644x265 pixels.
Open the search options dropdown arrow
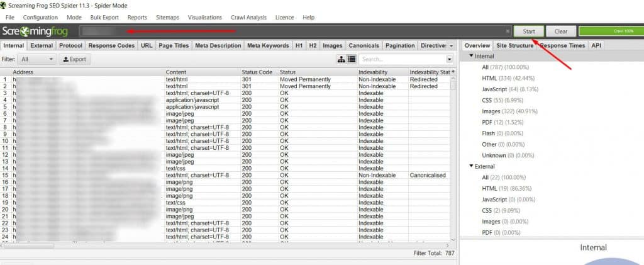(x=449, y=59)
